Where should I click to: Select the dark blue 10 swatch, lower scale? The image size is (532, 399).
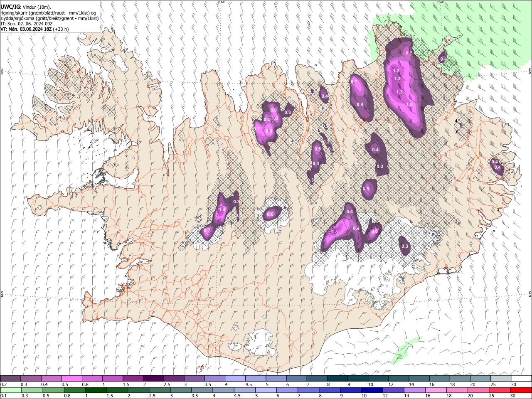(x=372, y=390)
